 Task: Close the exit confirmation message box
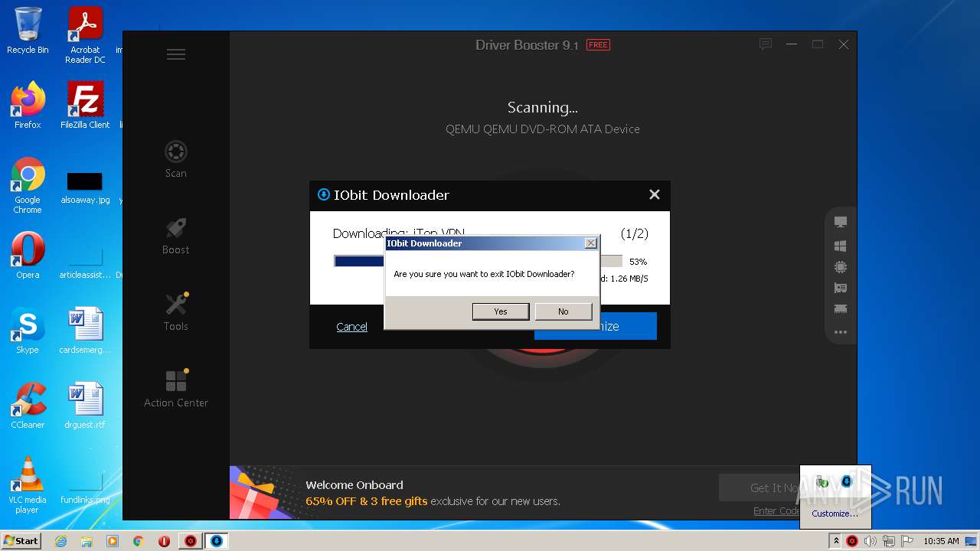coord(591,243)
